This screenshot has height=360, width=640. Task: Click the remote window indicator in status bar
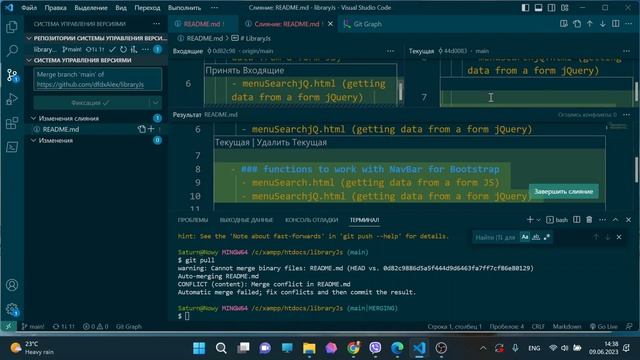pyautogui.click(x=8, y=326)
